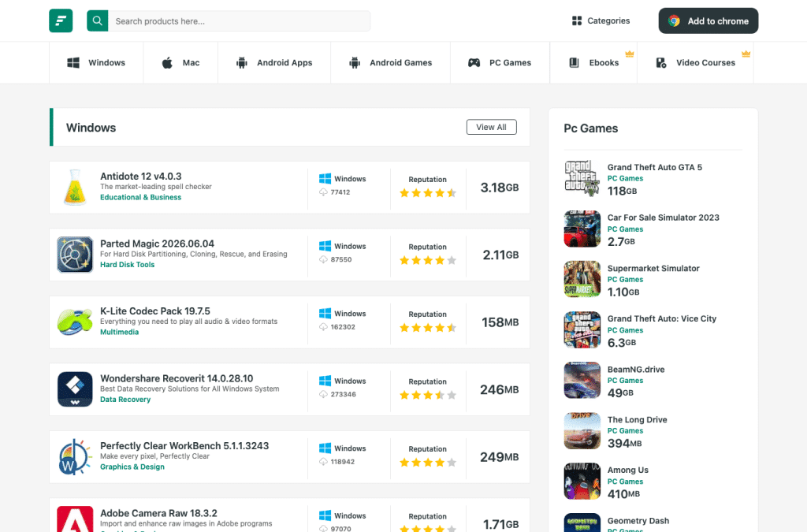This screenshot has width=807, height=532.
Task: Open the Windows navigation tab
Action: click(96, 63)
